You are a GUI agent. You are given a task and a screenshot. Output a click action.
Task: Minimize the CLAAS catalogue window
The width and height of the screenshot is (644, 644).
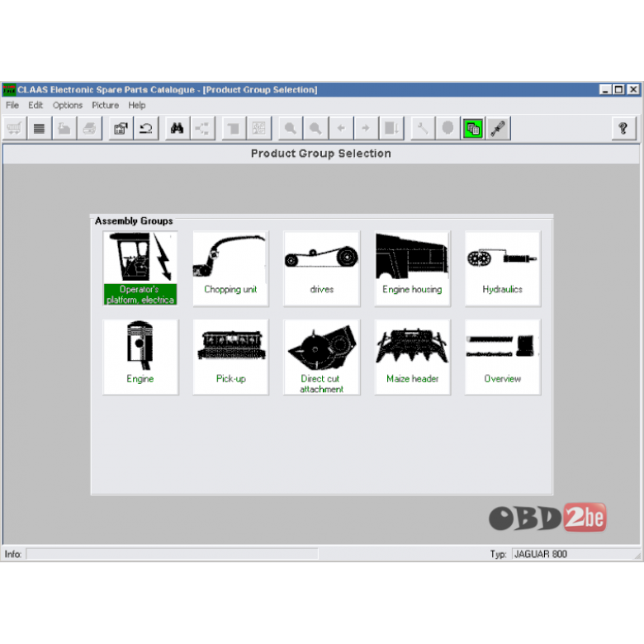click(604, 89)
